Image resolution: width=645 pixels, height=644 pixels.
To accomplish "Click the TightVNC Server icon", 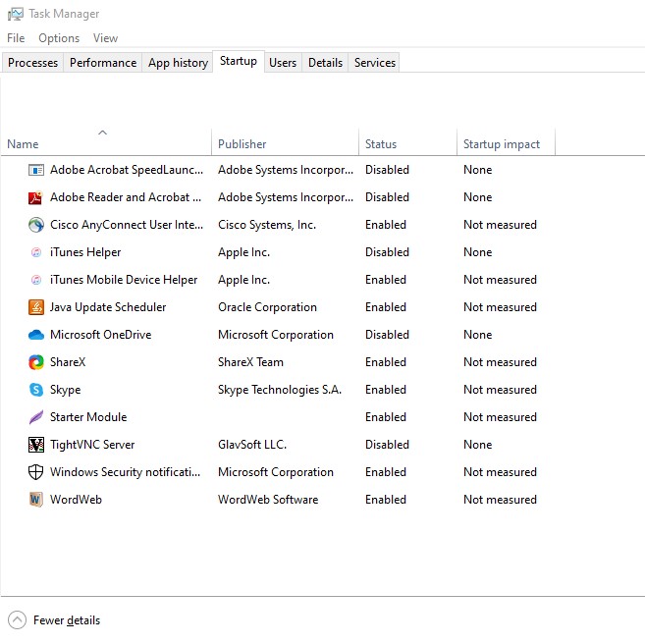I will point(36,445).
